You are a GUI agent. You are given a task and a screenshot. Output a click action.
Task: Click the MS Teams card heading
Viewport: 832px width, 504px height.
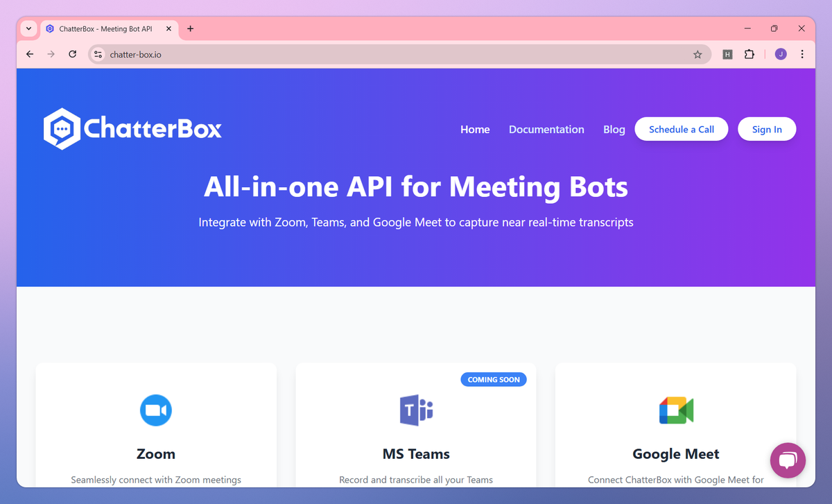point(416,454)
